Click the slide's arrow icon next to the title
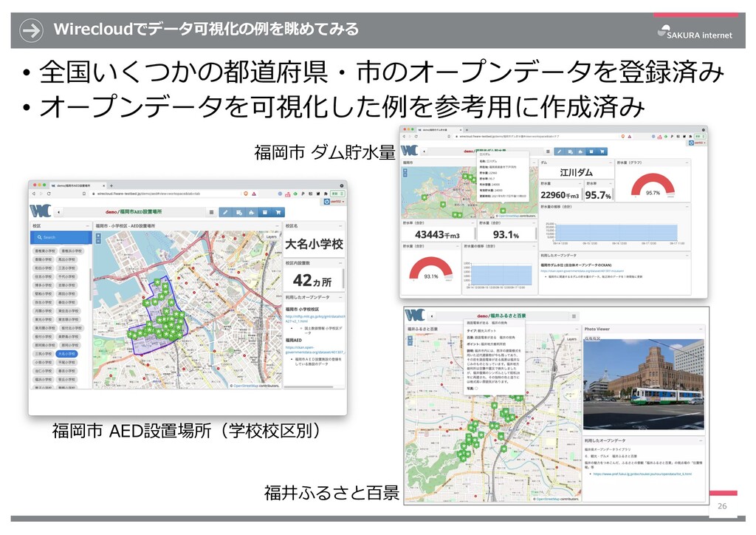This screenshot has height=535, width=756. point(31,30)
